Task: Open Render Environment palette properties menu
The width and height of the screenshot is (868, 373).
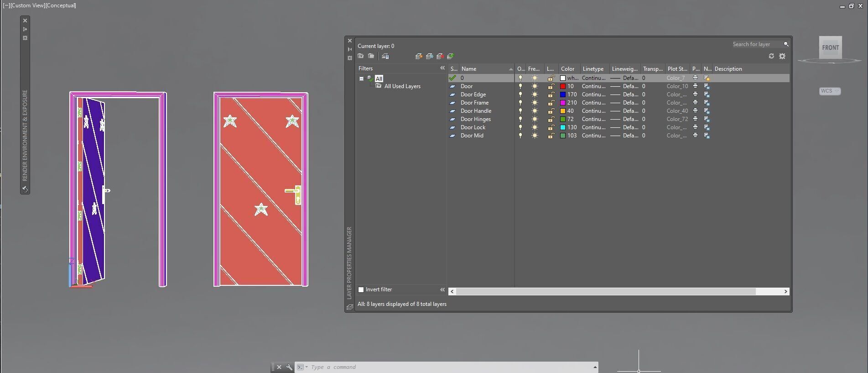Action: tap(25, 38)
